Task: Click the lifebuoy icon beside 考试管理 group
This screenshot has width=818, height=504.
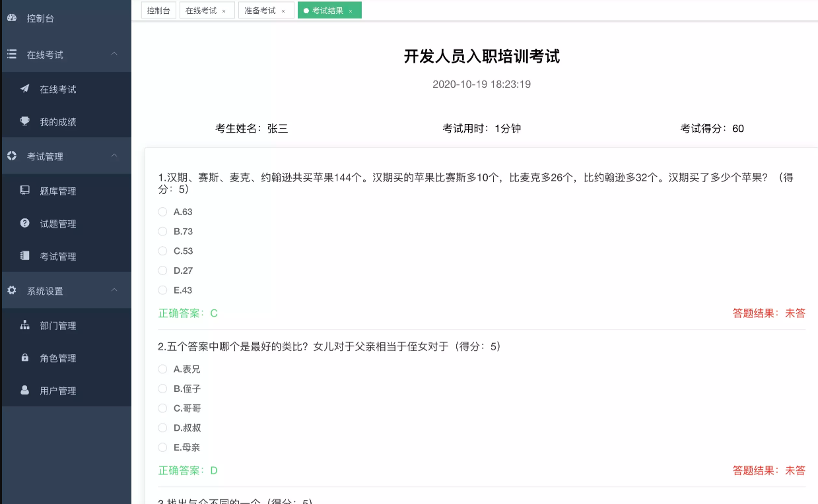Action: point(11,156)
